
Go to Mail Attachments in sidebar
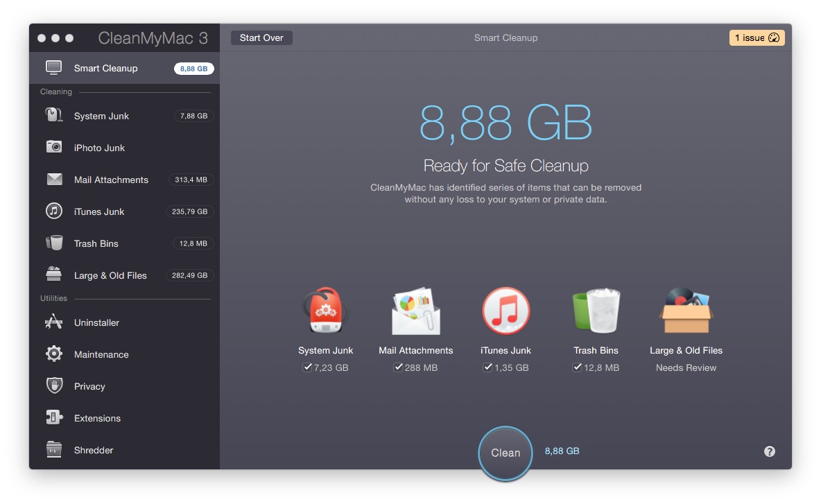coord(125,180)
